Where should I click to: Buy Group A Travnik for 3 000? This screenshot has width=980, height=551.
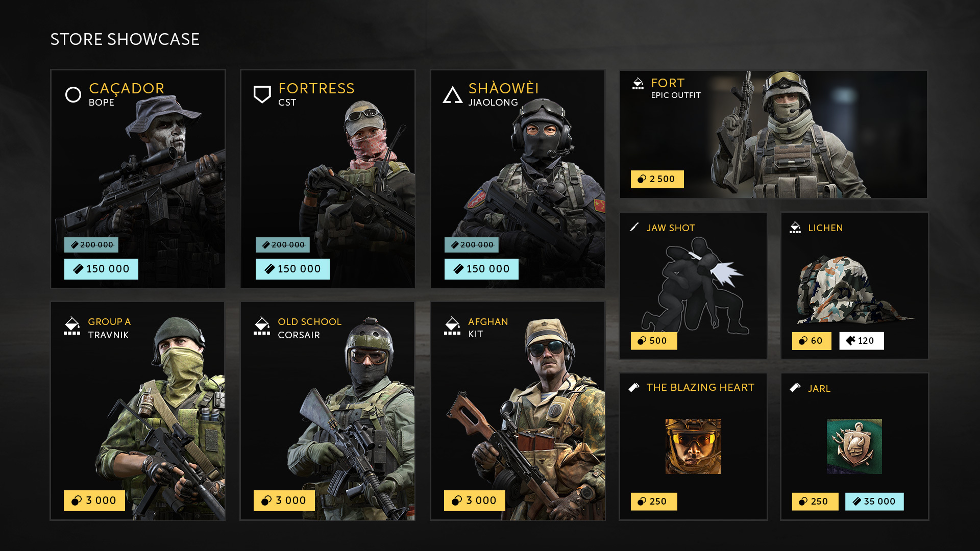(x=94, y=500)
